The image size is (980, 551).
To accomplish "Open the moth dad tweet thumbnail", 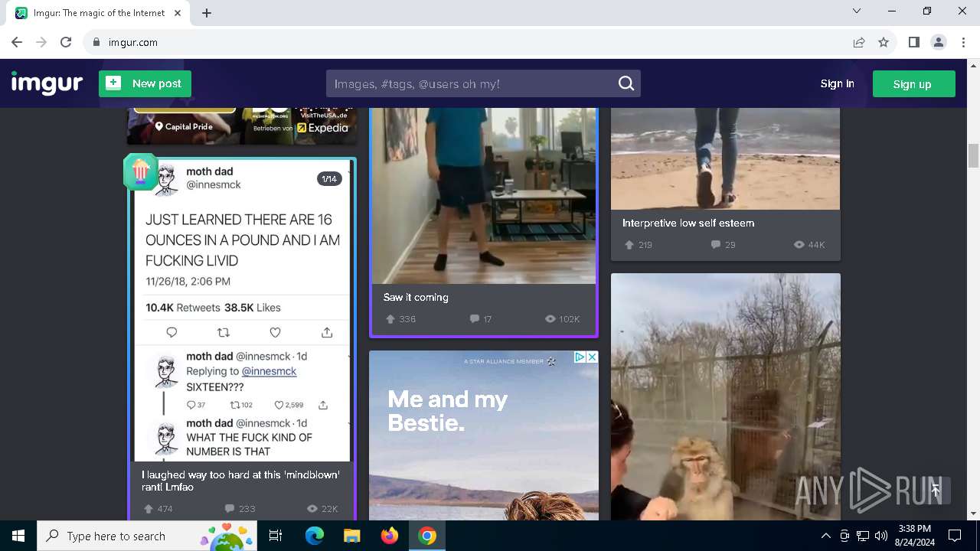I will [242, 310].
